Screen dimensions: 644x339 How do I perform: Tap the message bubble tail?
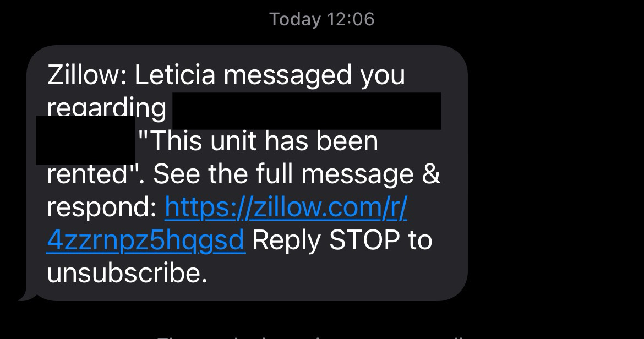point(26,296)
